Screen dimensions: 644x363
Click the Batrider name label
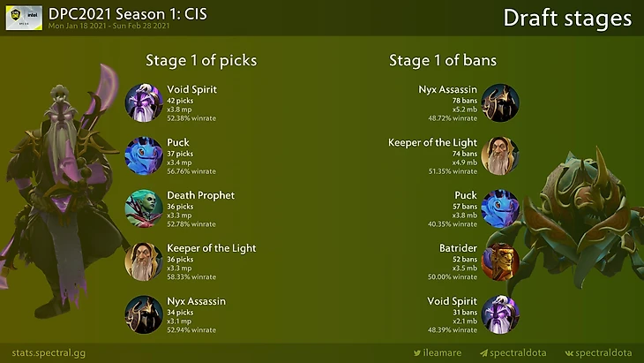[458, 248]
